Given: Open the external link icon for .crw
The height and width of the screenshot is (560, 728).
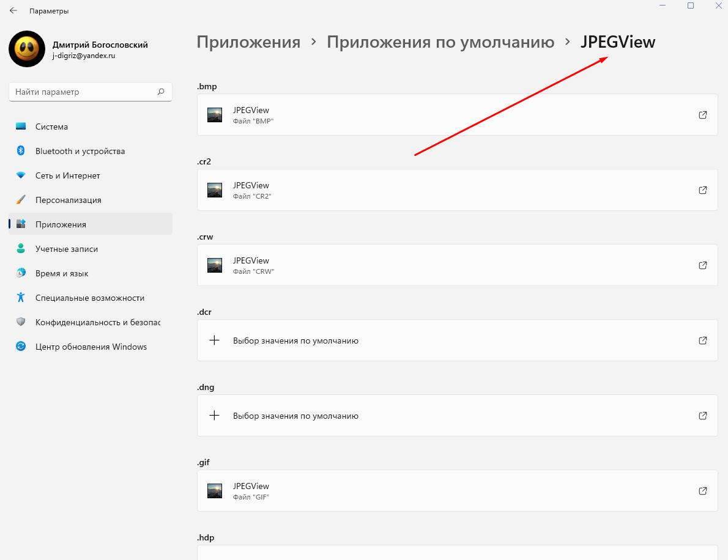Looking at the screenshot, I should coord(703,265).
